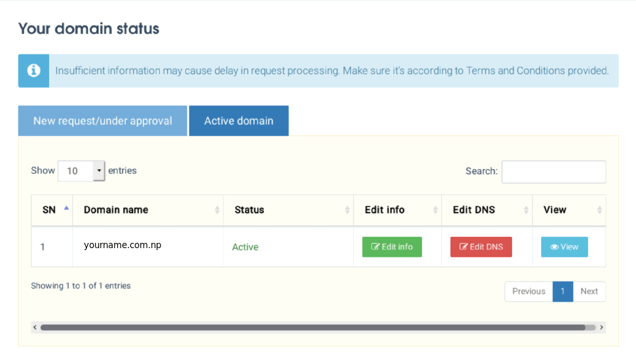The width and height of the screenshot is (636, 364).
Task: Click the Edit DNS column sort arrows
Action: point(526,210)
